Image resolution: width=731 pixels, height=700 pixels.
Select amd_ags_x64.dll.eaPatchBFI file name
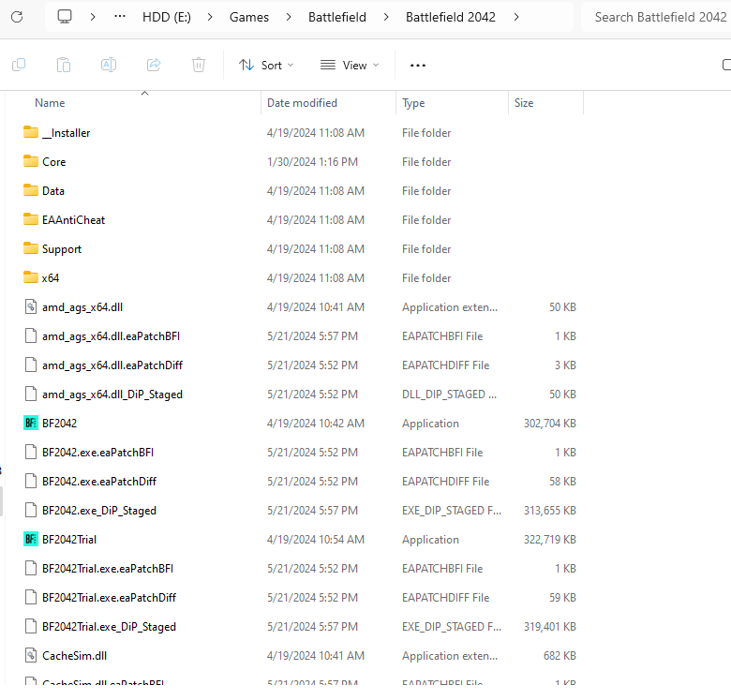pos(111,336)
